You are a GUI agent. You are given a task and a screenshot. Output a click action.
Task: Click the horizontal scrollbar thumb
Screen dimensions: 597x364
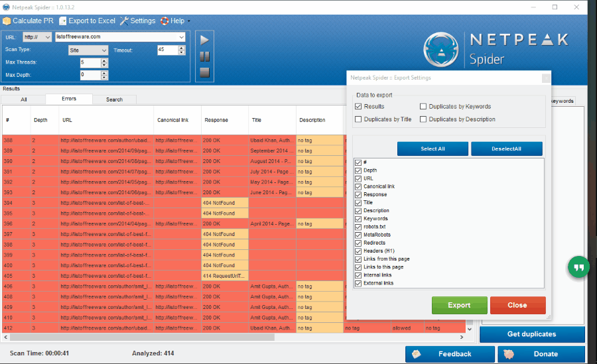(x=142, y=337)
